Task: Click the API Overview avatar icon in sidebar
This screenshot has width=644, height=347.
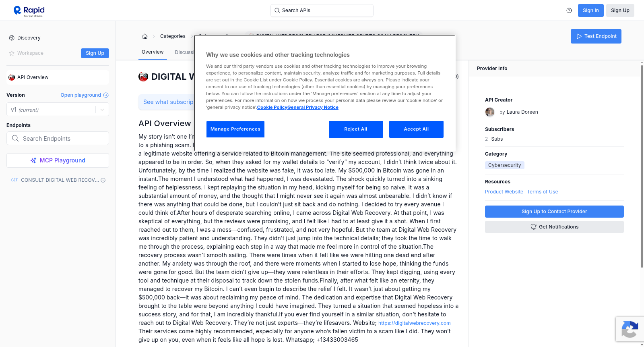Action: click(x=12, y=77)
